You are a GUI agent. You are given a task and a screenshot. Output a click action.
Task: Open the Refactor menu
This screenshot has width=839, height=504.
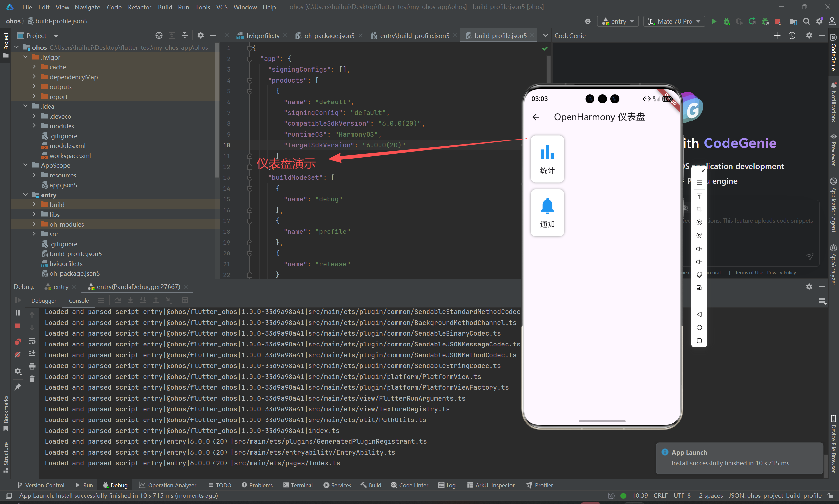pos(139,7)
